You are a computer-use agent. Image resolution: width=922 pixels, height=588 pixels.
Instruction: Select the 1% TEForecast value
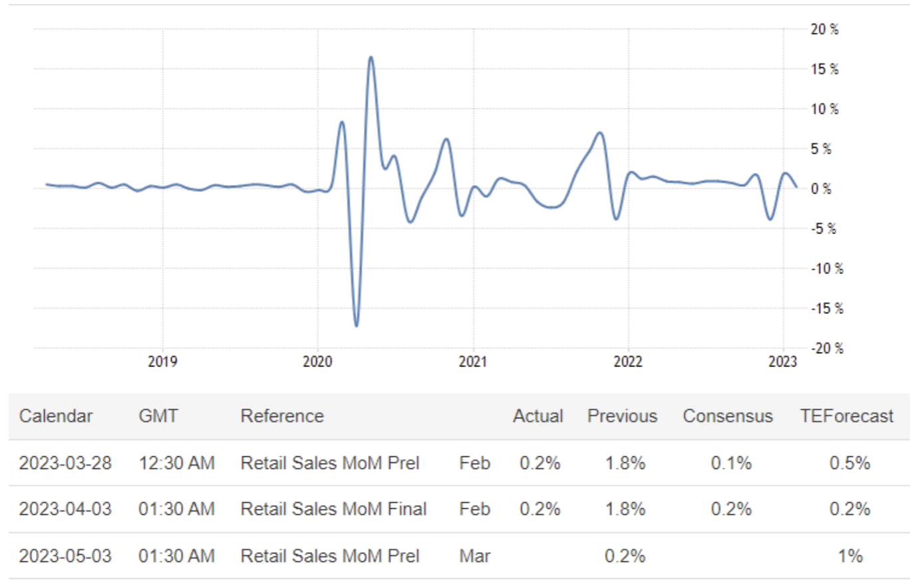[x=850, y=556]
